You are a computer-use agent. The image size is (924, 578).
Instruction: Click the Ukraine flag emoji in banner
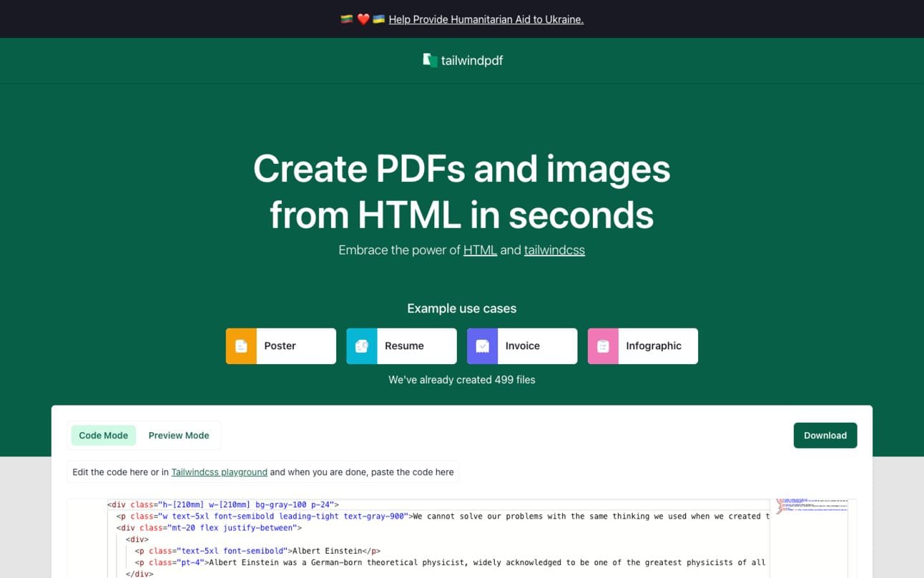pos(379,19)
